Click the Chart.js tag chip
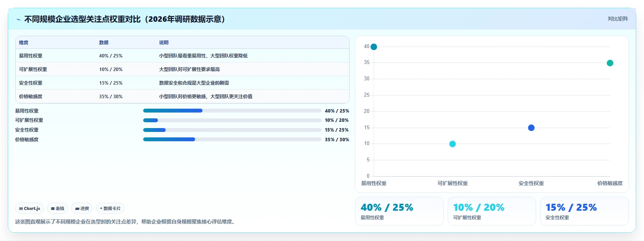Image resolution: width=644 pixels, height=241 pixels. tap(29, 208)
